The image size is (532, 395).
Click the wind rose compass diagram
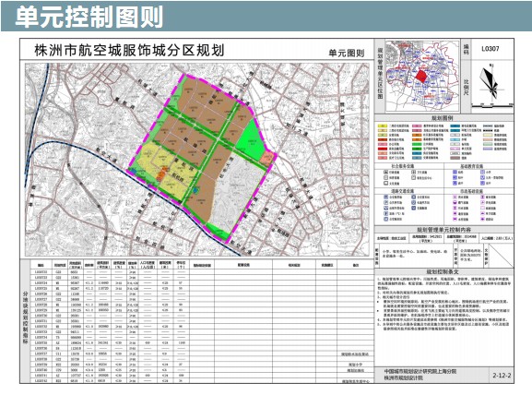[491, 81]
